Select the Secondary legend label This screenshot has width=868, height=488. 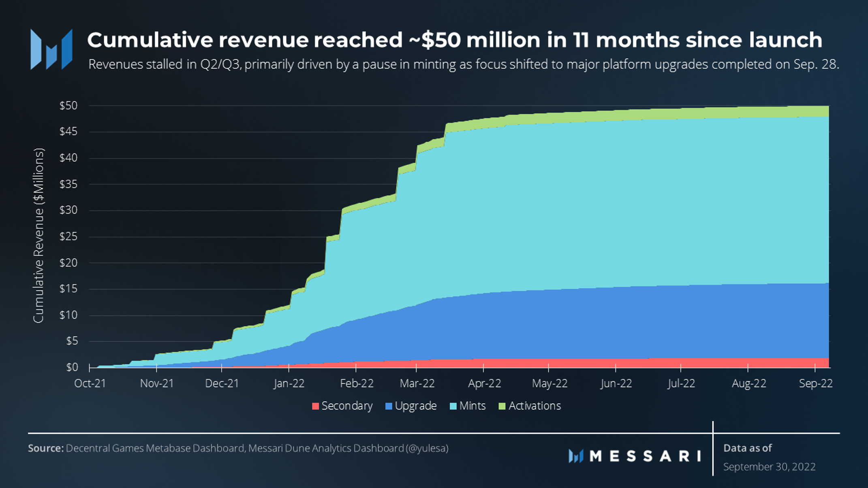[347, 406]
